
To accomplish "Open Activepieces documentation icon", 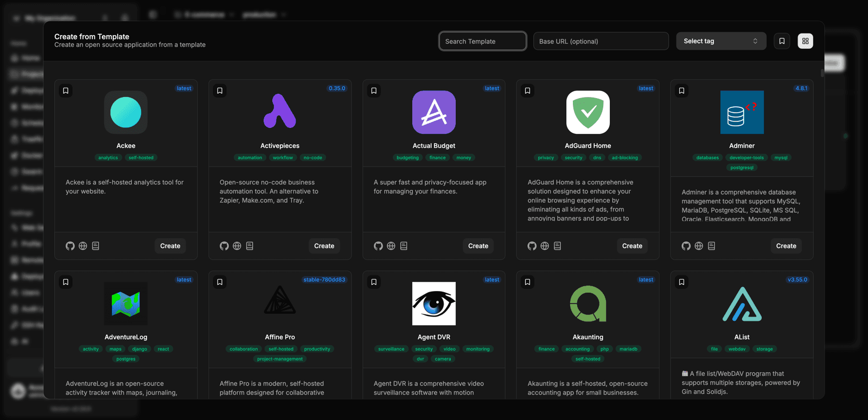I will point(250,246).
